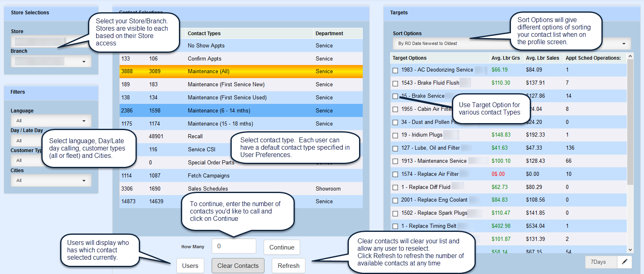The height and width of the screenshot is (274, 644).
Task: Toggle the Brake Fluid Flush checkbox
Action: tap(395, 83)
